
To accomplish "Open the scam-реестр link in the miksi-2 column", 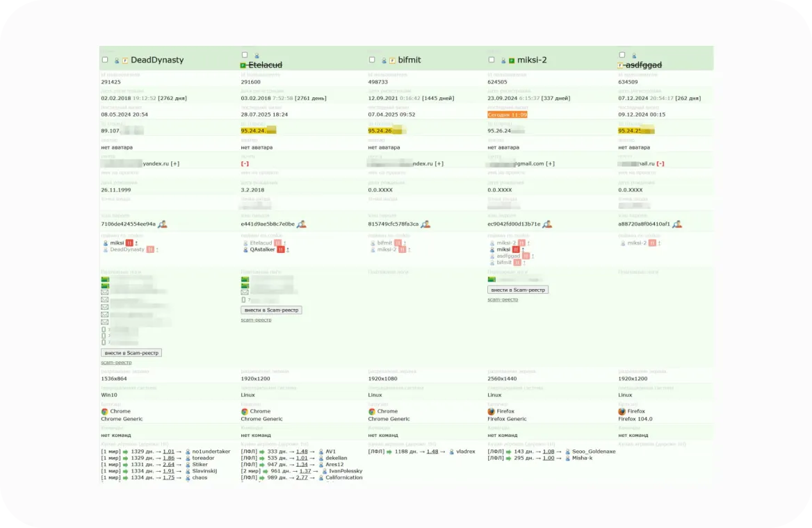I will [x=503, y=299].
